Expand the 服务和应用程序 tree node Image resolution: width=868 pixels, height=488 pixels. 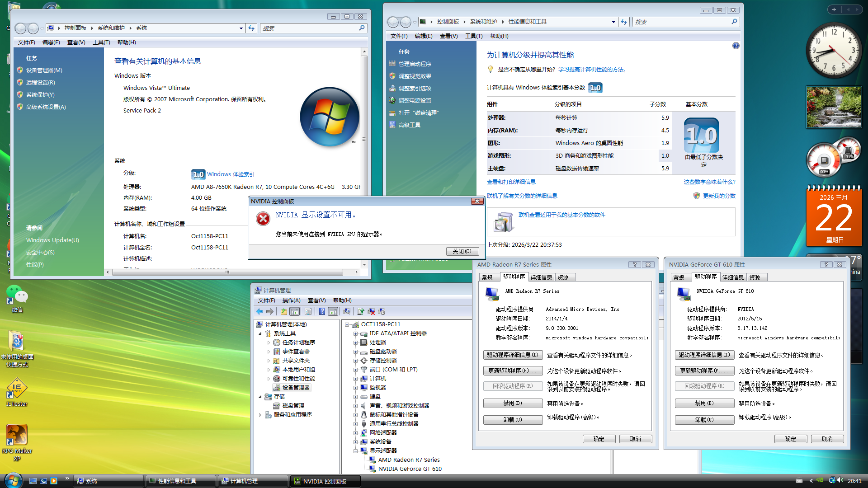coord(260,415)
